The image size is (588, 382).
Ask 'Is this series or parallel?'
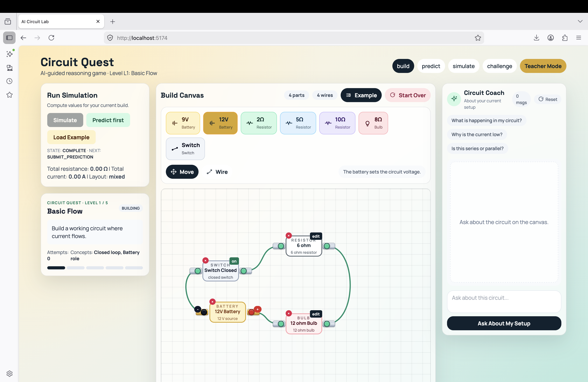[x=477, y=148]
